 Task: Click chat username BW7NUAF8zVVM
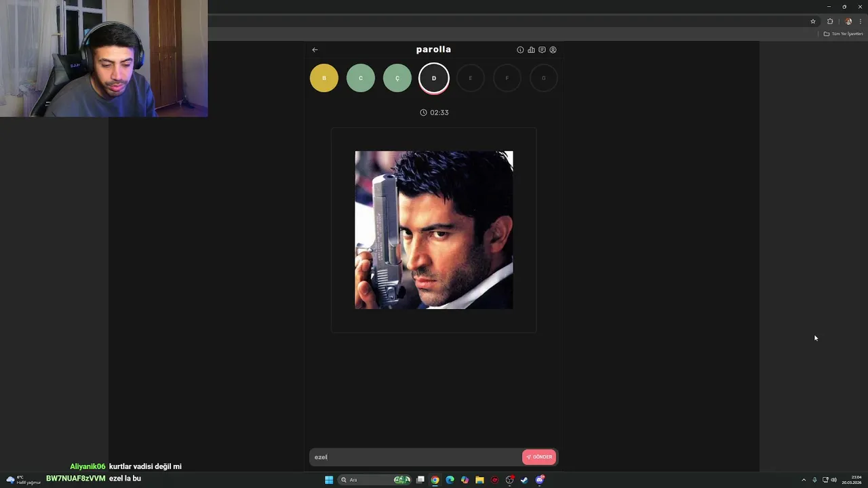coord(76,479)
